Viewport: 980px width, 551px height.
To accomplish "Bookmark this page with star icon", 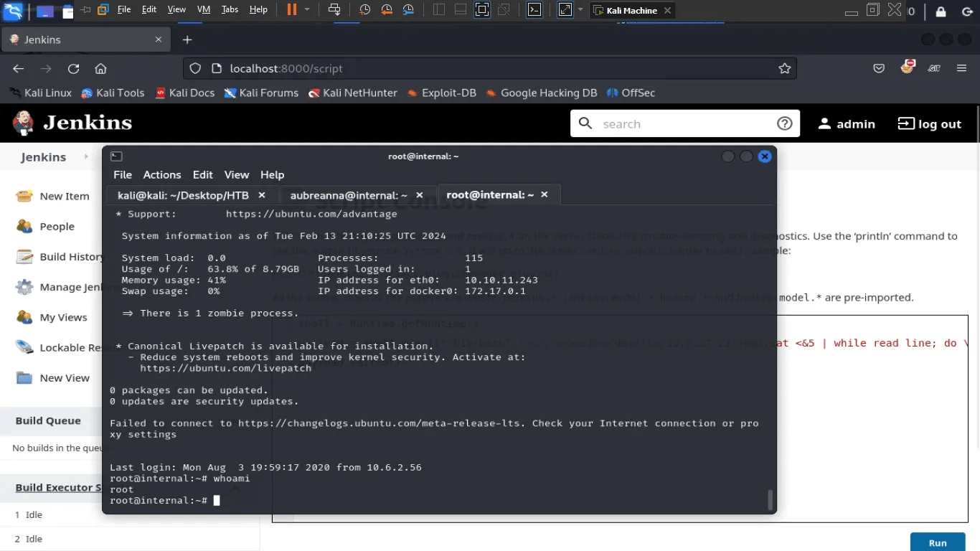I will tap(785, 68).
